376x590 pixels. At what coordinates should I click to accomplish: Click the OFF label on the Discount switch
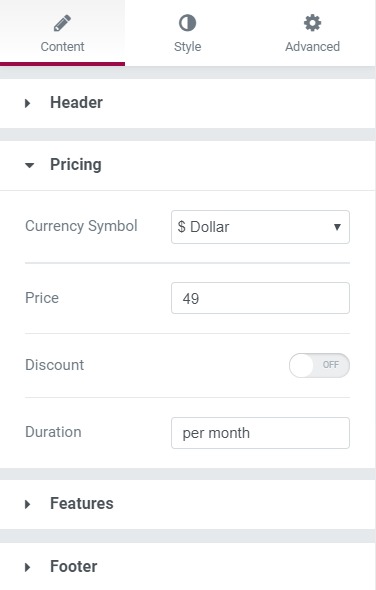(330, 365)
